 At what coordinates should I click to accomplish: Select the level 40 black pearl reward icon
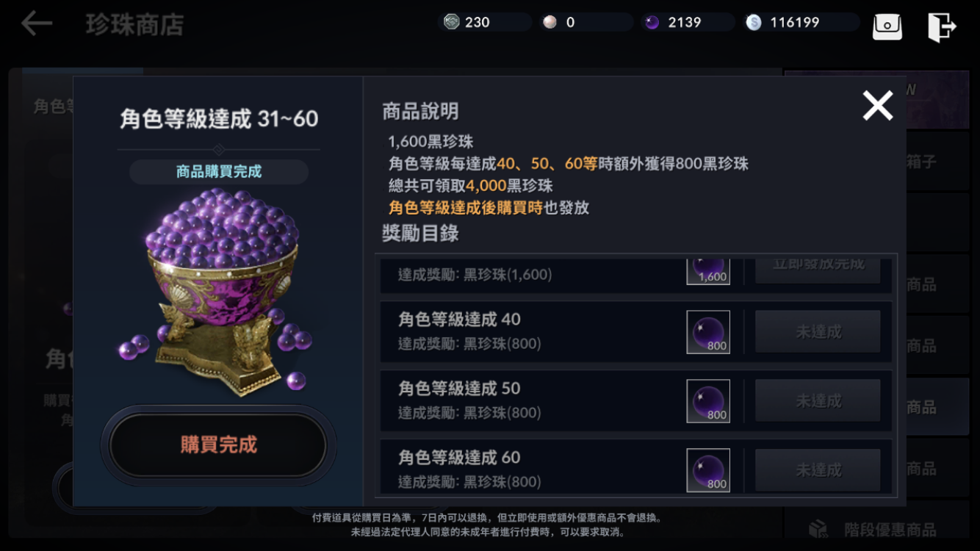(708, 332)
